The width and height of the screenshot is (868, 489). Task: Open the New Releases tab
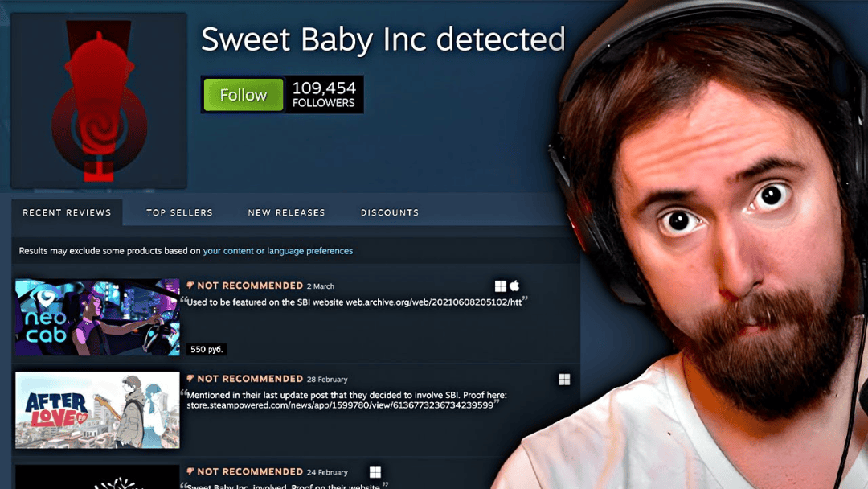point(286,212)
